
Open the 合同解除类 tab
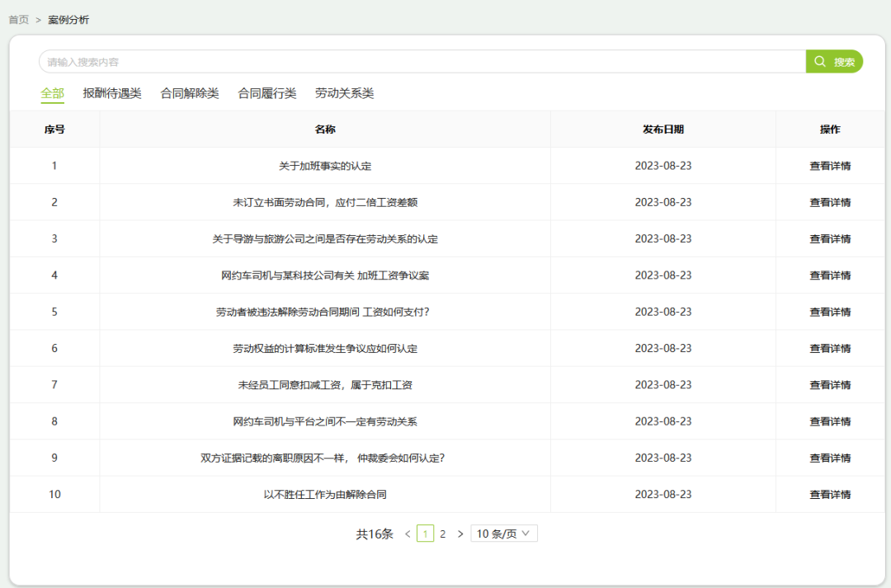click(x=190, y=94)
